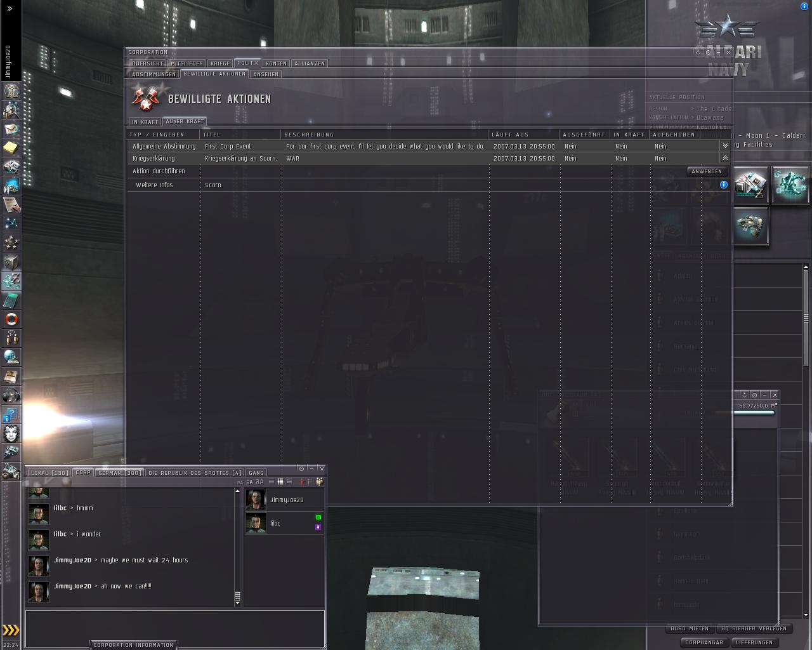Click the chat scrollbar down arrow

coord(238,603)
